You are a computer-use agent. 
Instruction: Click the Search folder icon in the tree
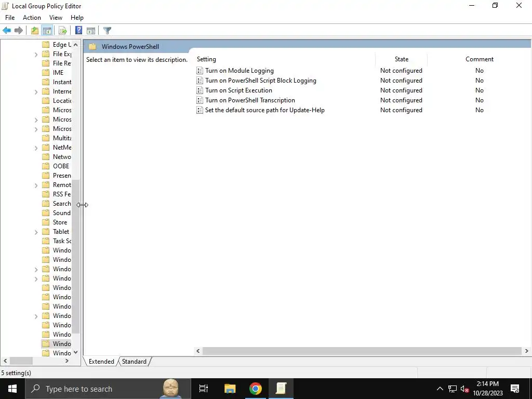46,204
